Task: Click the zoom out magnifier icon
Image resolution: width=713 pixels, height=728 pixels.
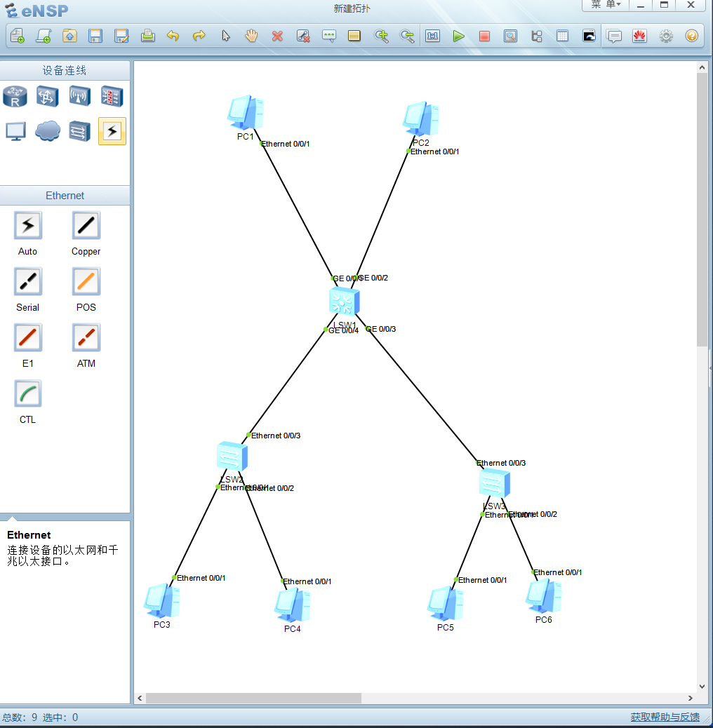Action: (407, 36)
